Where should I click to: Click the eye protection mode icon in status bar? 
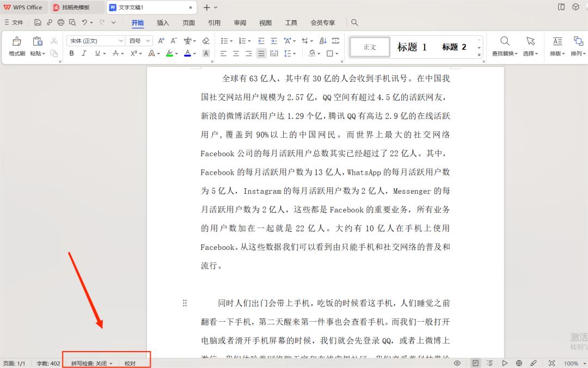tap(457, 363)
